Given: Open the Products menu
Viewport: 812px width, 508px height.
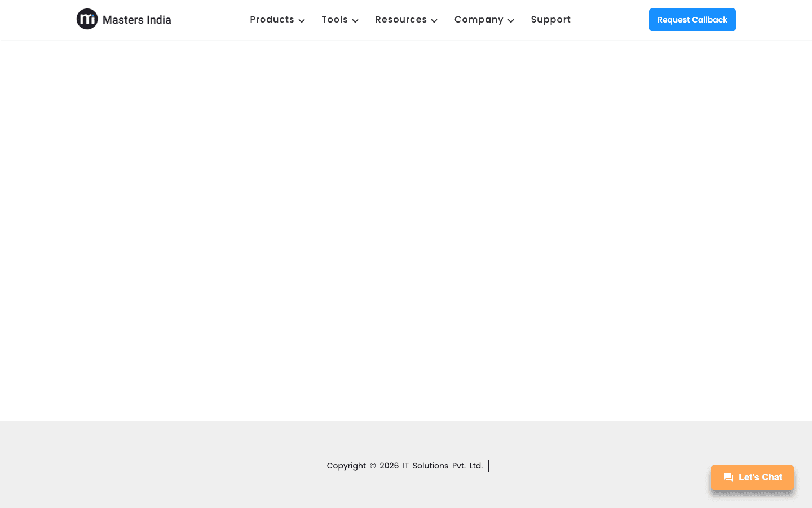Looking at the screenshot, I should click(272, 20).
